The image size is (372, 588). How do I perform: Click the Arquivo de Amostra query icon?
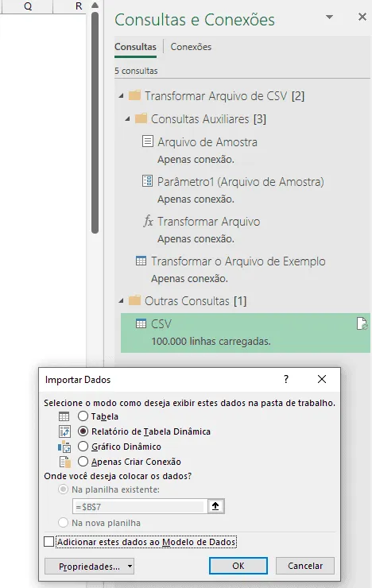147,141
